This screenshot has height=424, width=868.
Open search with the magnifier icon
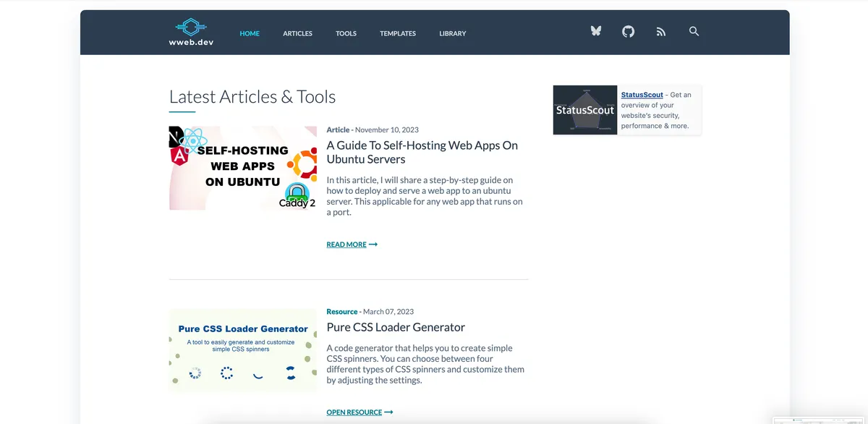click(694, 32)
